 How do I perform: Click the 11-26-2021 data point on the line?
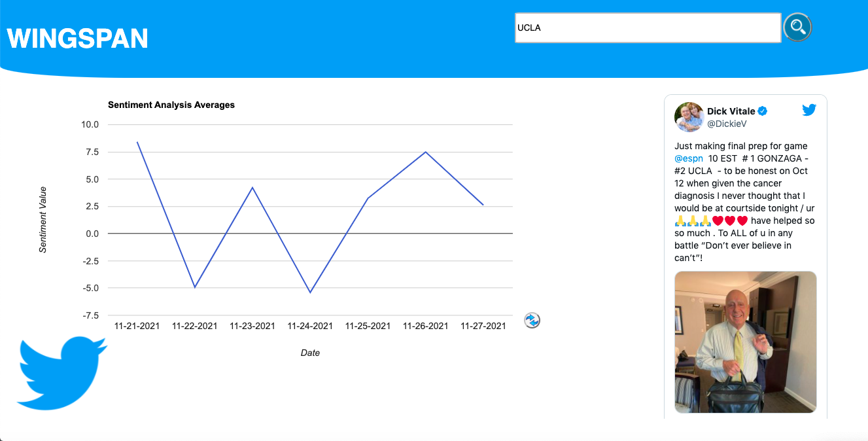click(426, 152)
